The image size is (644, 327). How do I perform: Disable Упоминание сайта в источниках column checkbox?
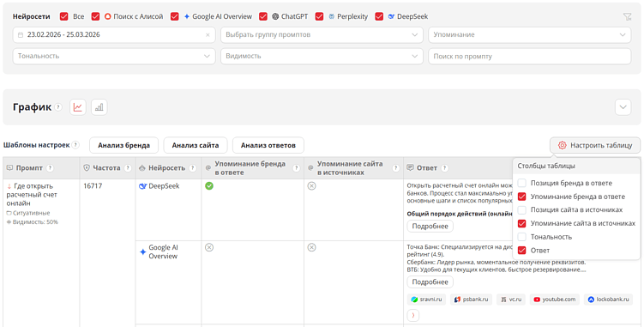(521, 223)
